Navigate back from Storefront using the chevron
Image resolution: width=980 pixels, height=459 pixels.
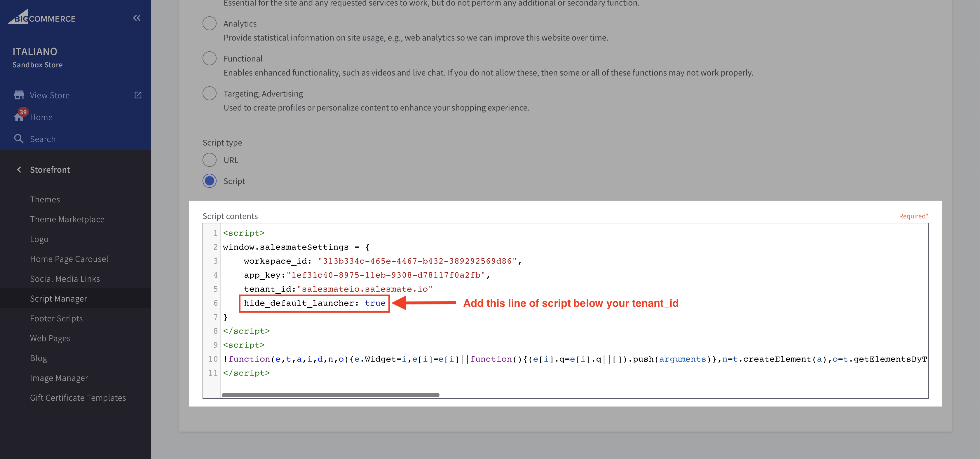coord(19,169)
